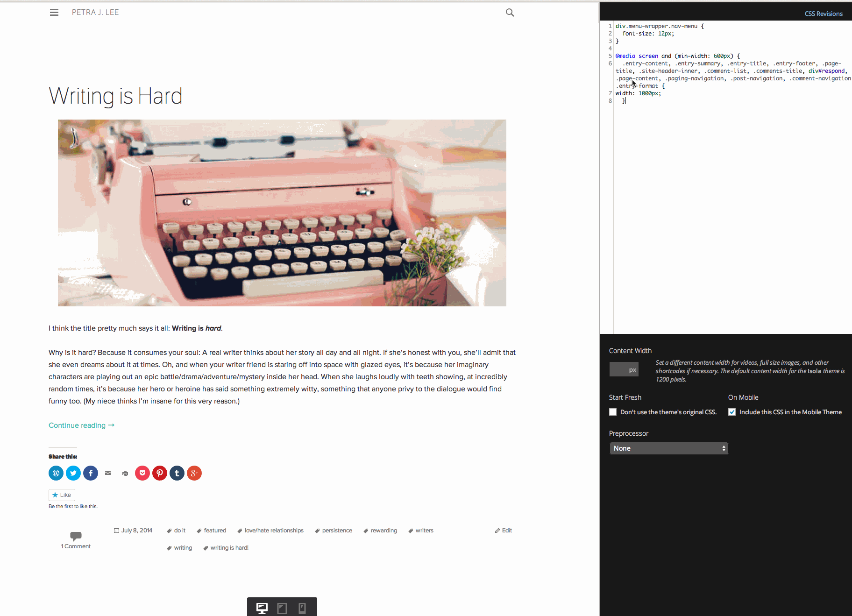Click Continue reading link
This screenshot has width=852, height=616.
click(81, 425)
